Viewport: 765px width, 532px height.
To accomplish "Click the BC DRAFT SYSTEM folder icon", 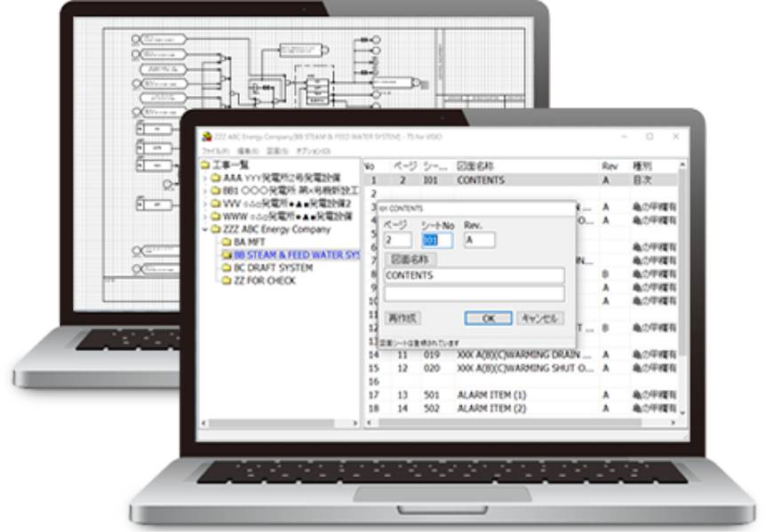I will (x=226, y=267).
